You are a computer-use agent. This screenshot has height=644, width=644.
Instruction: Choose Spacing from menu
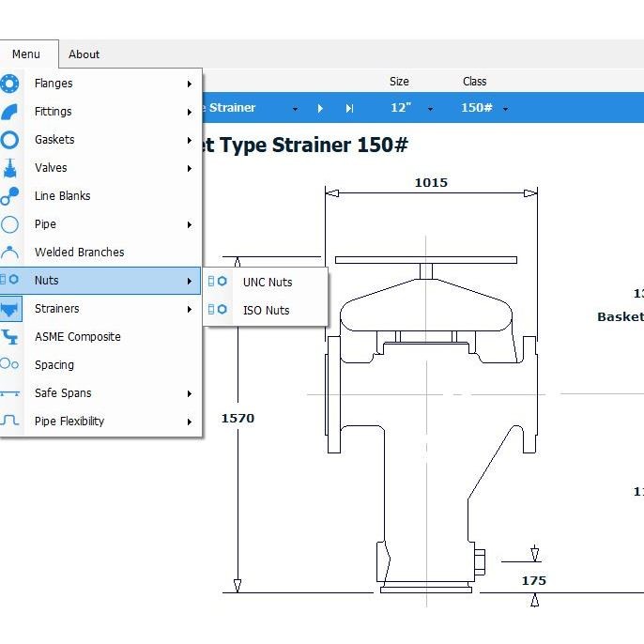pyautogui.click(x=100, y=364)
